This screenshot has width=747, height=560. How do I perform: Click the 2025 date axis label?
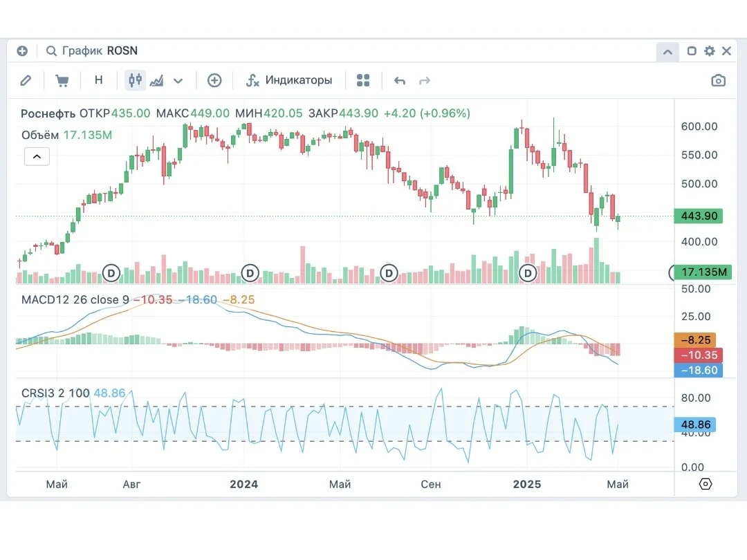(527, 484)
